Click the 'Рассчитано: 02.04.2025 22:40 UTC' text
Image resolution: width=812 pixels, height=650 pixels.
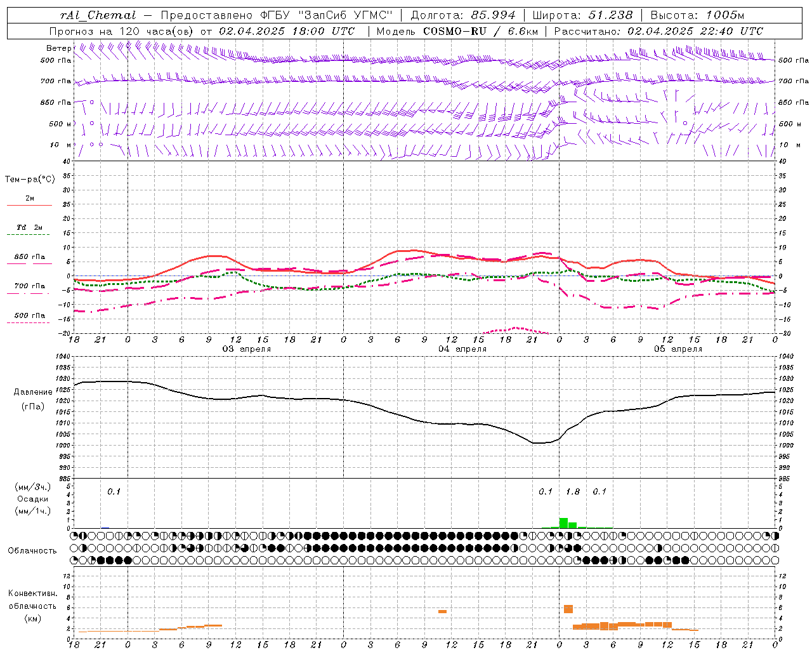coord(658,31)
